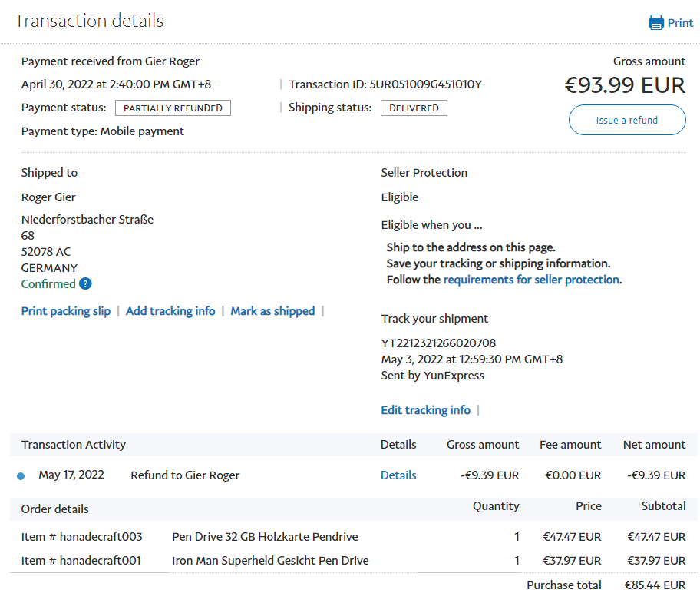700x603 pixels.
Task: Select the Pen Drive 32 GB Holzkarte item row
Action: tap(265, 537)
